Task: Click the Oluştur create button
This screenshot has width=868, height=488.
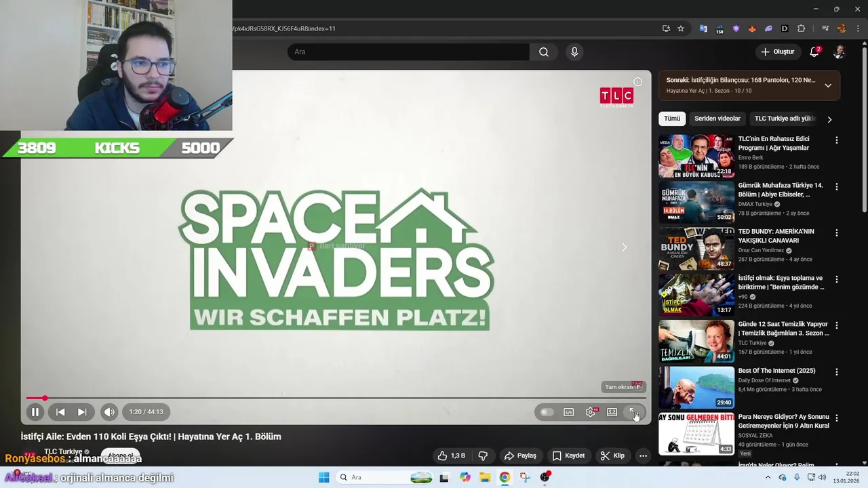Action: point(777,52)
